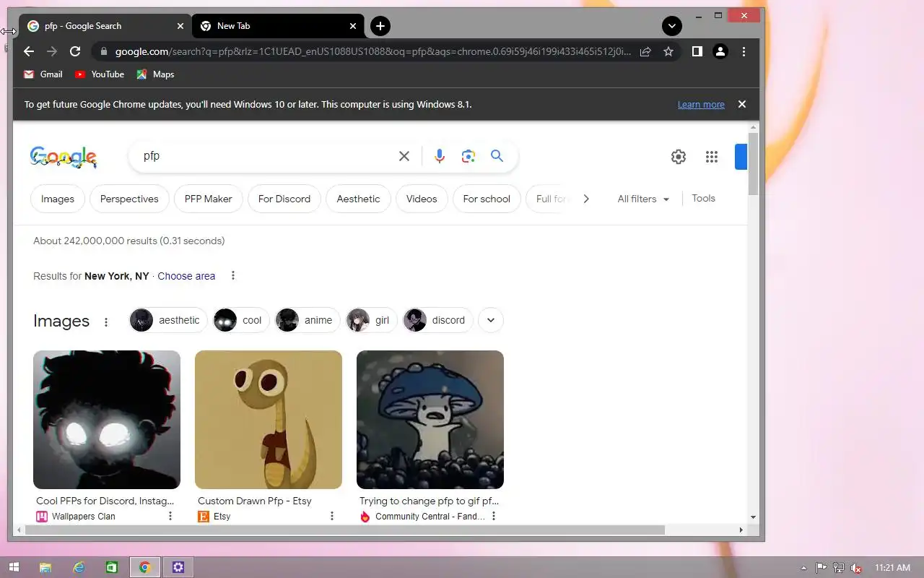Go back with the browser back arrow

29,51
